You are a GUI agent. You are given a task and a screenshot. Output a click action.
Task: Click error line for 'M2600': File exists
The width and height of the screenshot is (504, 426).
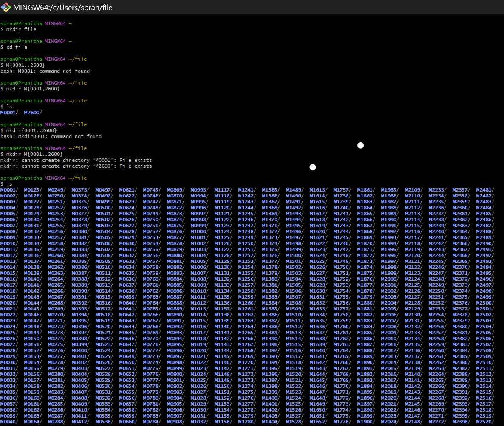[x=76, y=166]
